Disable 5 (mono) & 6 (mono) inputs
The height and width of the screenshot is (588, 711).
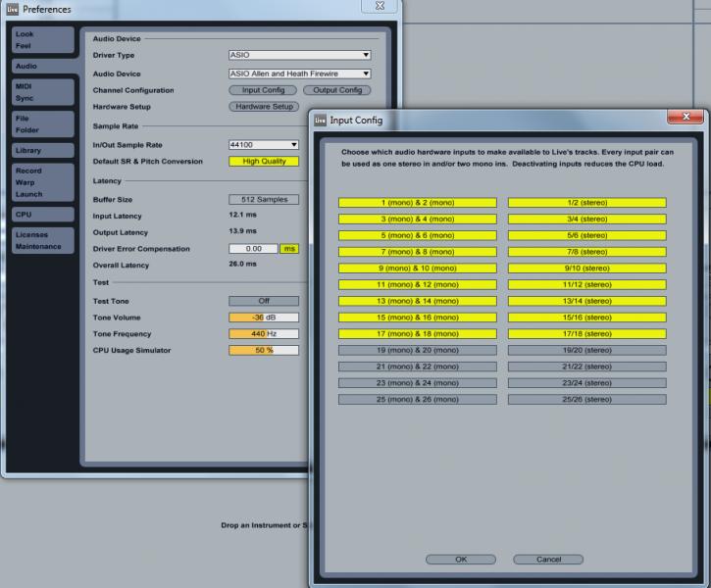[418, 235]
